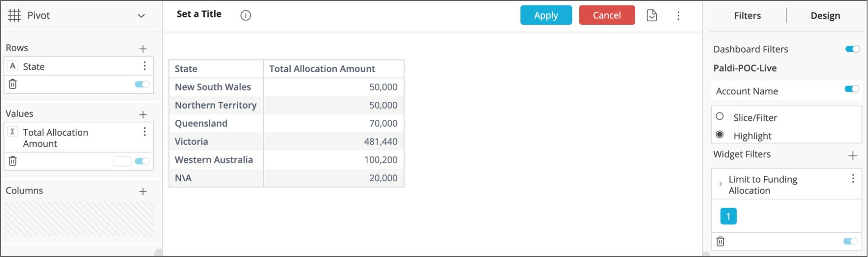Delete the Total Allocation Amount value
The width and height of the screenshot is (868, 257).
tap(13, 161)
